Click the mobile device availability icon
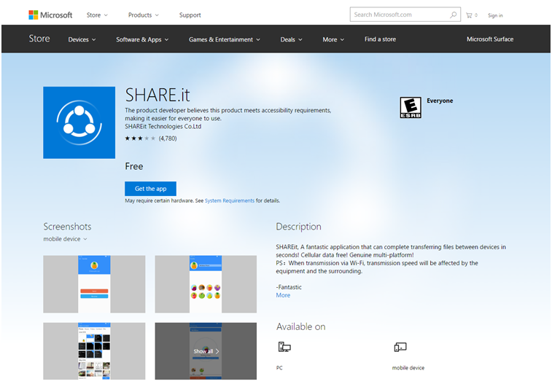The image size is (552, 392). click(x=400, y=348)
